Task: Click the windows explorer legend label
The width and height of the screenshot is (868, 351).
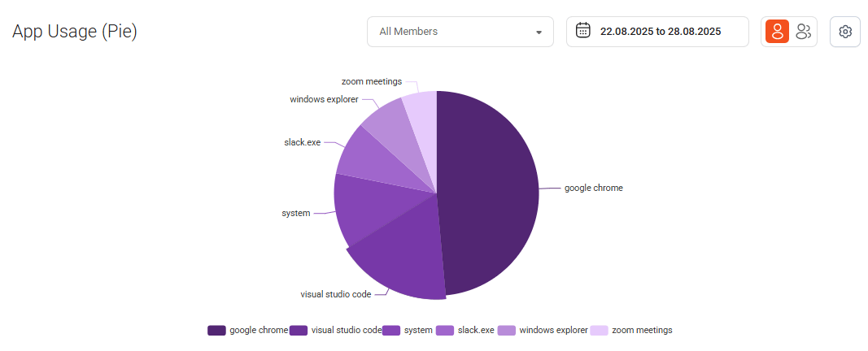Action: (x=553, y=331)
